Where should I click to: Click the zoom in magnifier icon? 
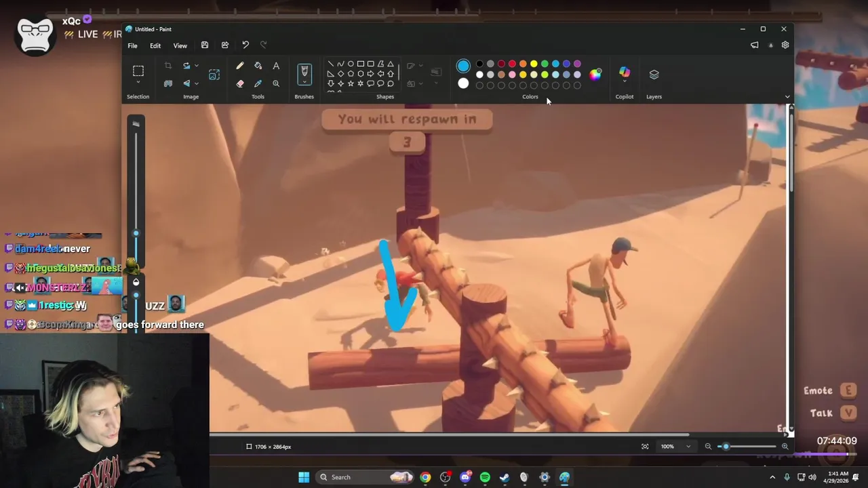tap(785, 447)
